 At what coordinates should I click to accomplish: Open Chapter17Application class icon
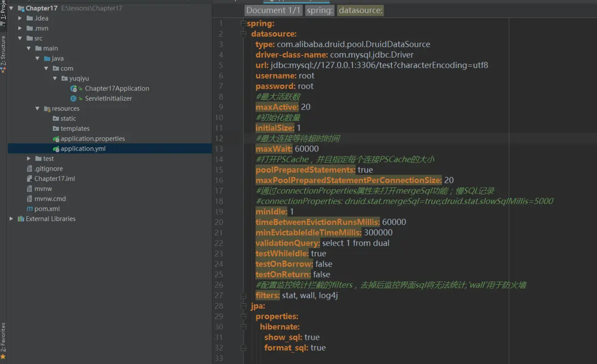tap(74, 88)
